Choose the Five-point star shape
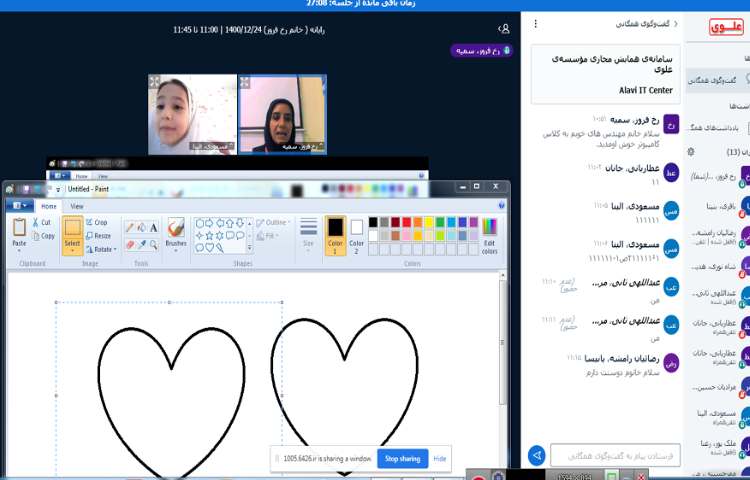The width and height of the screenshot is (750, 480). point(210,235)
